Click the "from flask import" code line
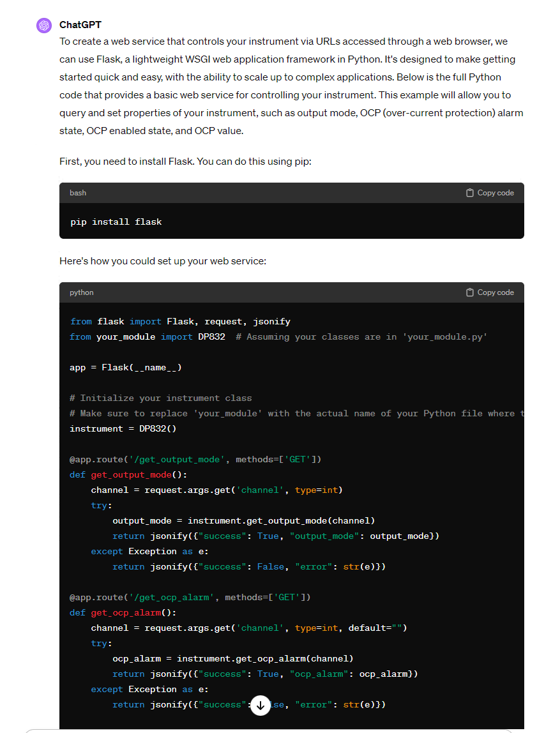Viewport: 560px width, 733px height. (x=180, y=322)
